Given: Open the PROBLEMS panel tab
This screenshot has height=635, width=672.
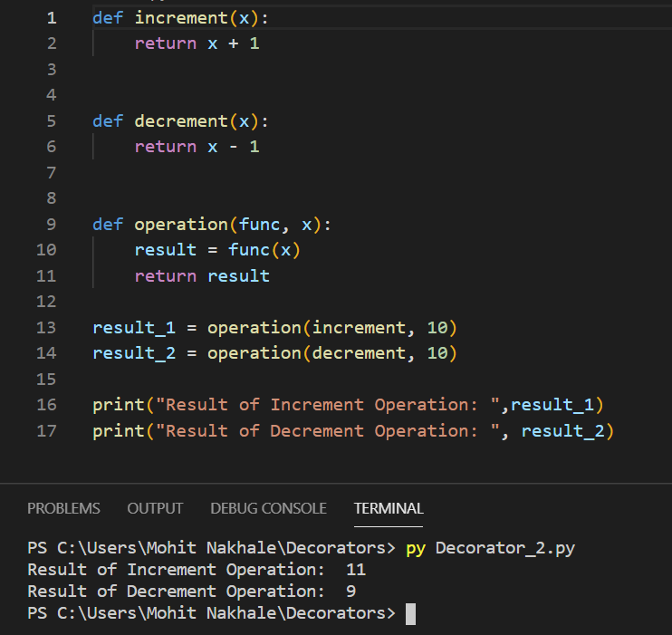Looking at the screenshot, I should tap(63, 508).
